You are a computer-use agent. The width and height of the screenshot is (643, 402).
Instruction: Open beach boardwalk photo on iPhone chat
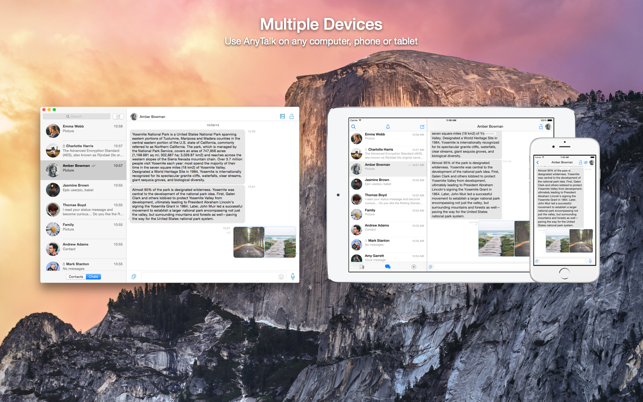click(557, 241)
